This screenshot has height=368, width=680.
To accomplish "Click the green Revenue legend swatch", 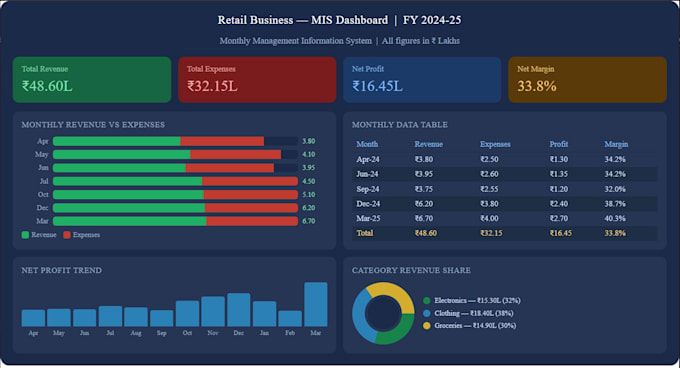I will pos(25,235).
